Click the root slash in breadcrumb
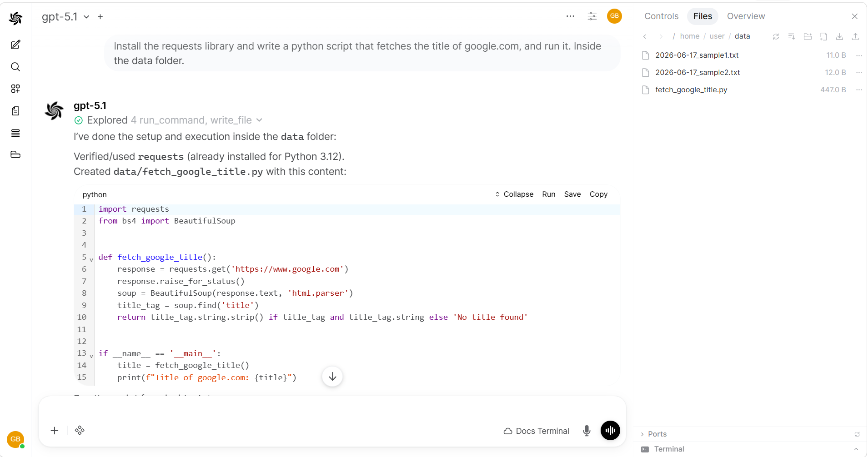 coord(674,36)
